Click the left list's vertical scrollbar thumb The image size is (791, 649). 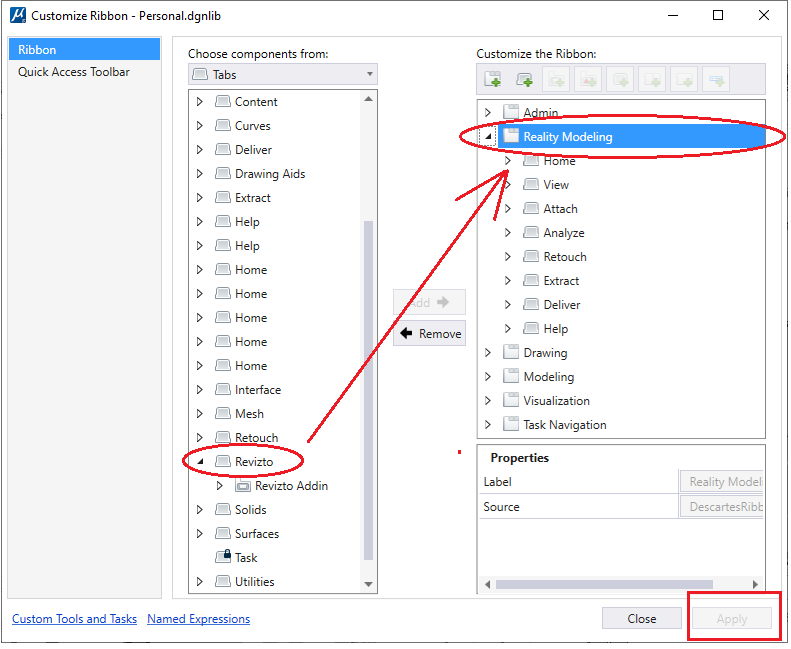(369, 390)
